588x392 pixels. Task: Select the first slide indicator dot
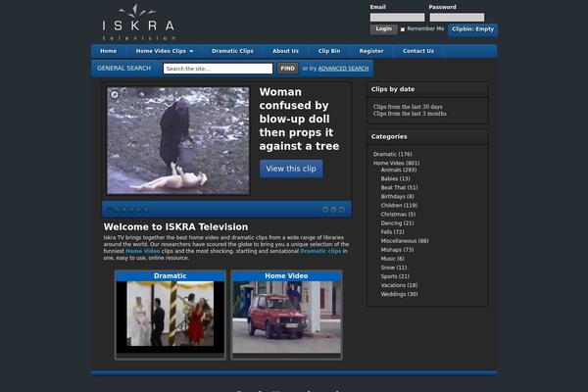(x=110, y=210)
